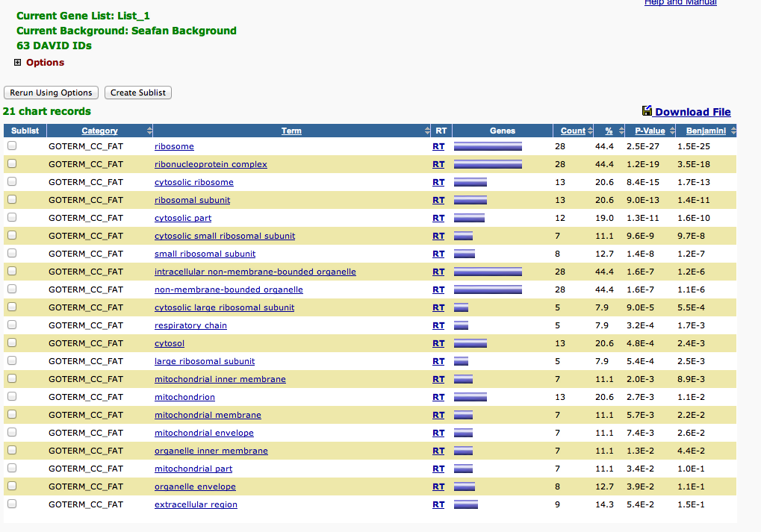This screenshot has width=761, height=532.
Task: Open the cytosolic large ribosomal subunit term
Action: coord(224,307)
